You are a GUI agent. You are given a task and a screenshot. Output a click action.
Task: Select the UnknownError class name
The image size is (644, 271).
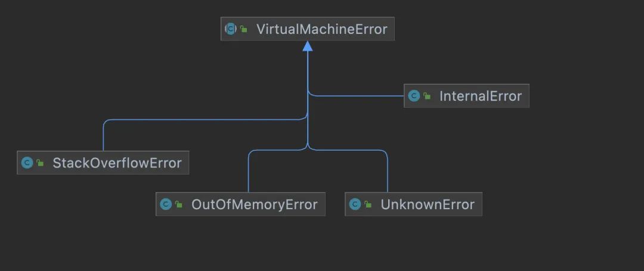click(427, 205)
